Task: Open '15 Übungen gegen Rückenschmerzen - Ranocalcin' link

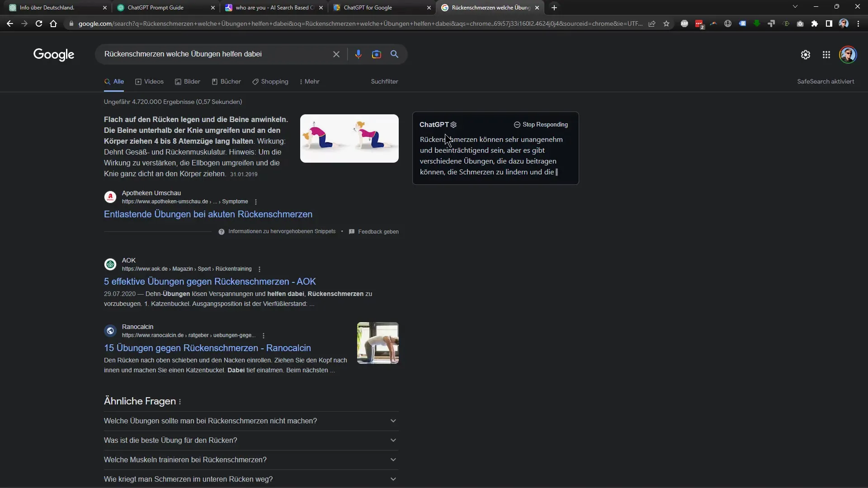Action: [x=208, y=348]
